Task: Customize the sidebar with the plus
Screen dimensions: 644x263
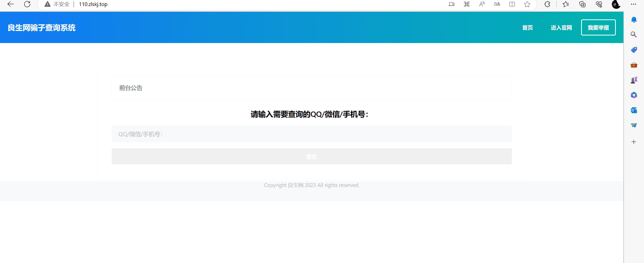Action: click(634, 142)
